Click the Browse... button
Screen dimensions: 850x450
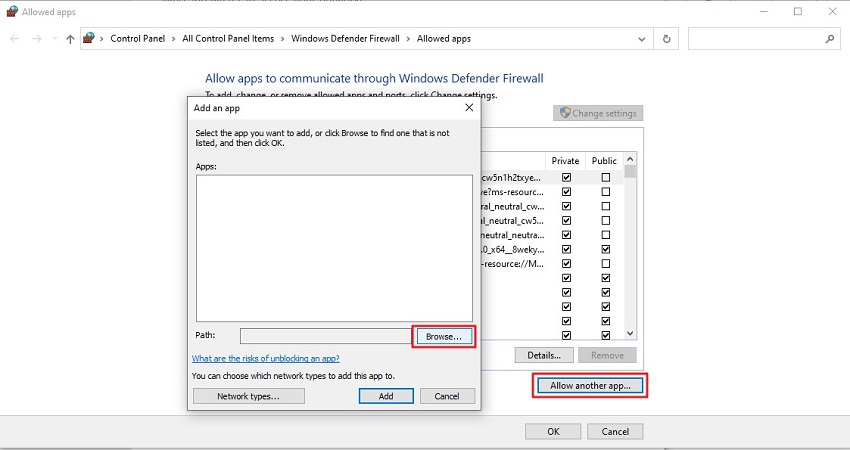pyautogui.click(x=443, y=337)
